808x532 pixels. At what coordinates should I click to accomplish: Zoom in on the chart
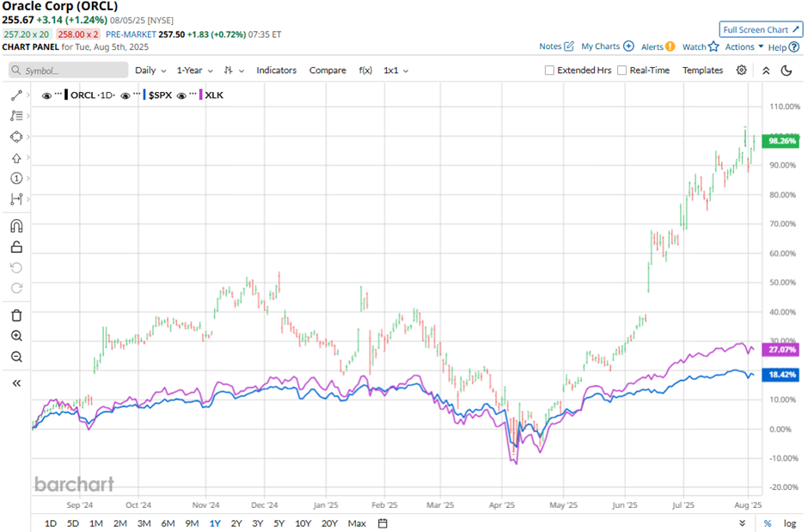(x=16, y=336)
